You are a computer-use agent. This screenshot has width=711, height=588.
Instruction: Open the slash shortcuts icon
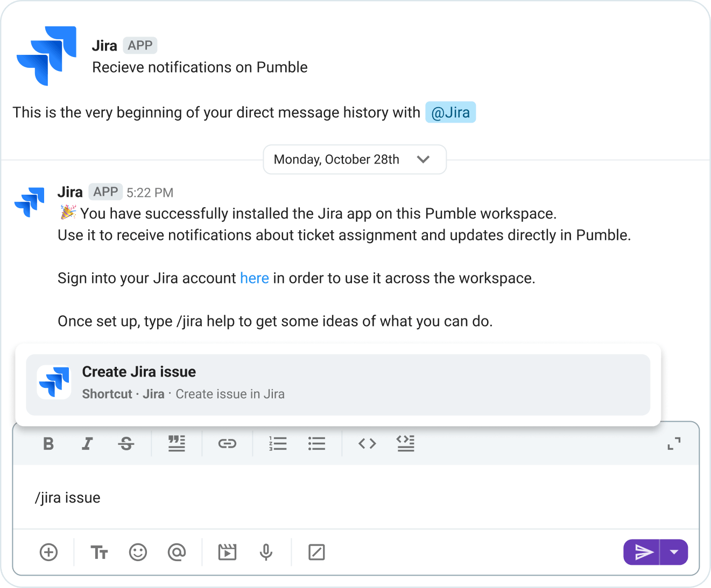click(x=316, y=552)
